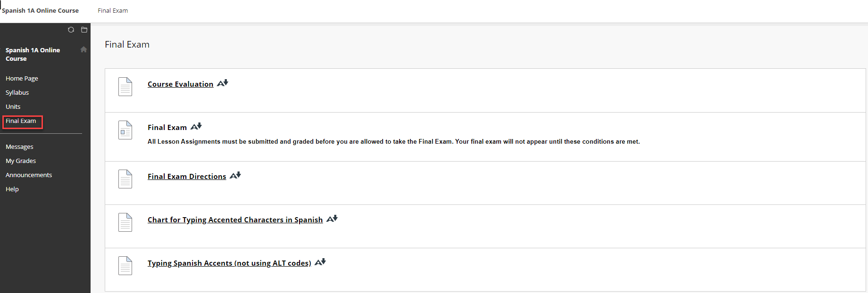Click the home icon beside course title
Viewport: 868px width, 293px height.
(83, 49)
